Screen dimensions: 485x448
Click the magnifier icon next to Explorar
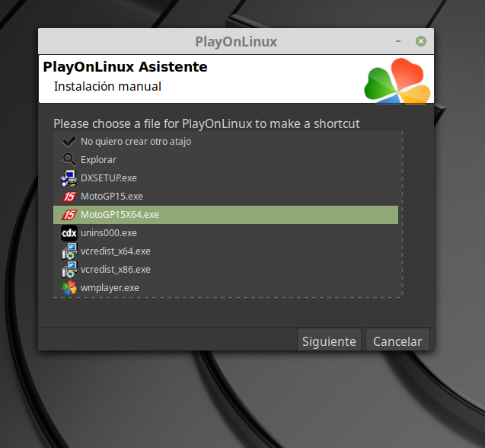[69, 160]
